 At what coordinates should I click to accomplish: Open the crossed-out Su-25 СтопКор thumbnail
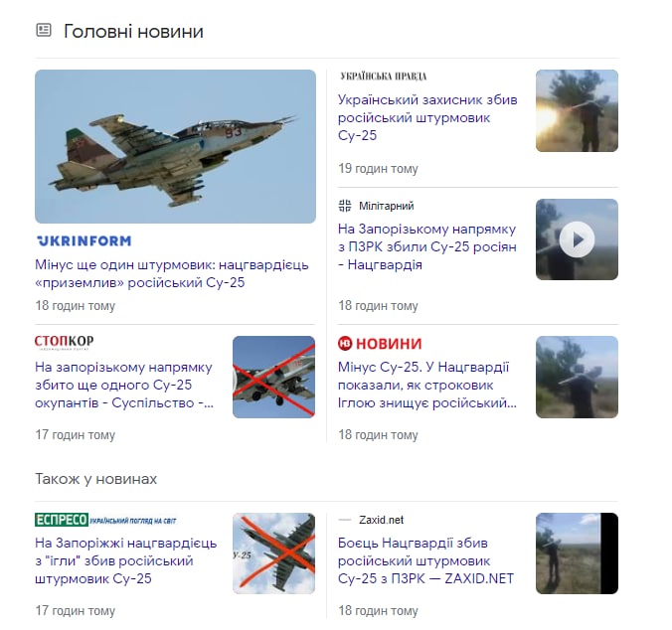point(273,377)
